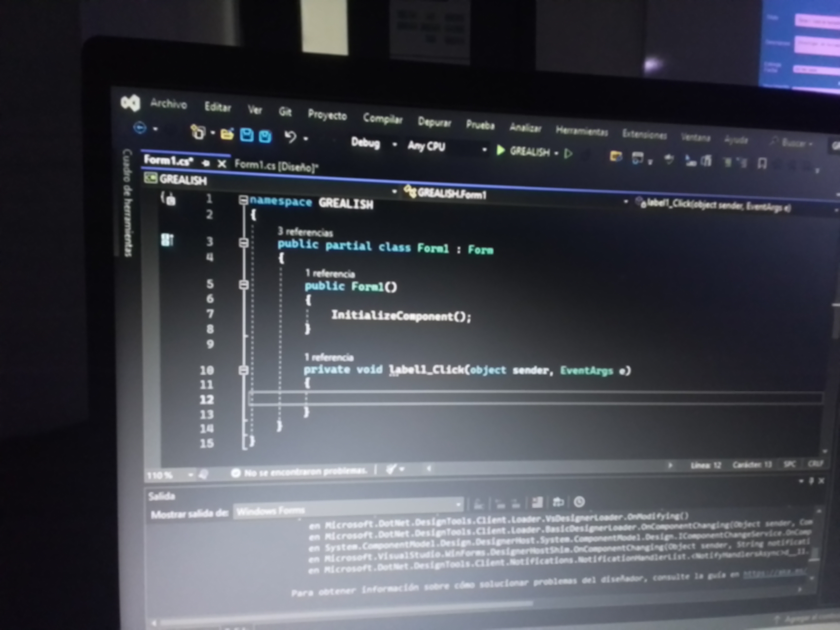Click the Save file icon
Screen dimensions: 840x630
247,135
